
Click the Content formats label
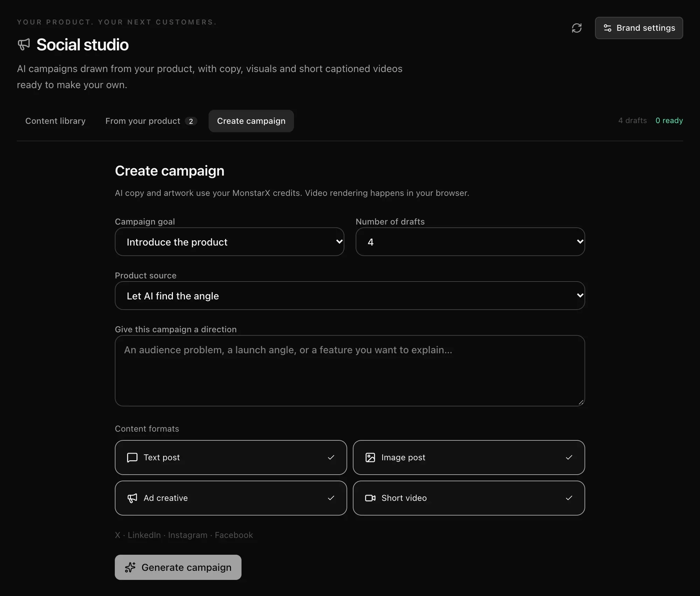point(147,429)
